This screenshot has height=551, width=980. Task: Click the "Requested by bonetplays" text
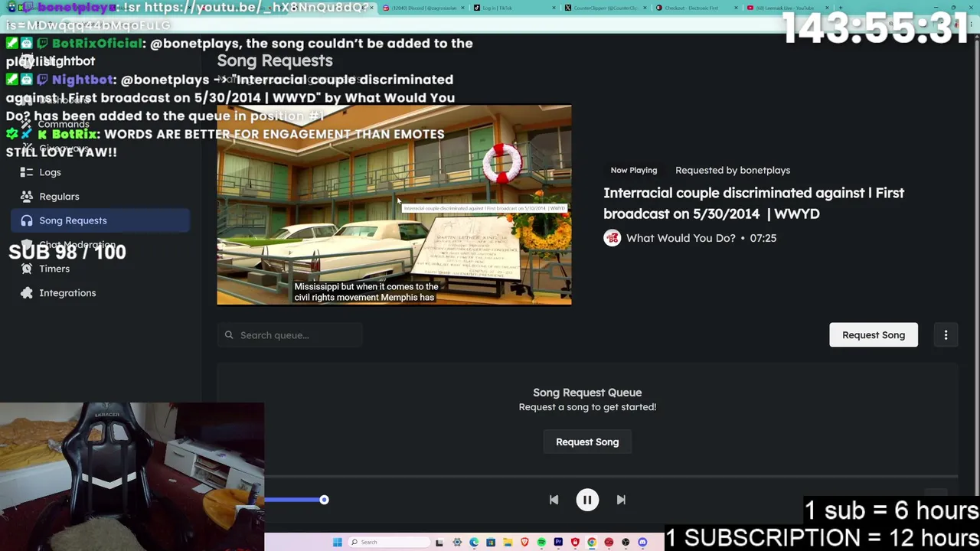pos(733,171)
